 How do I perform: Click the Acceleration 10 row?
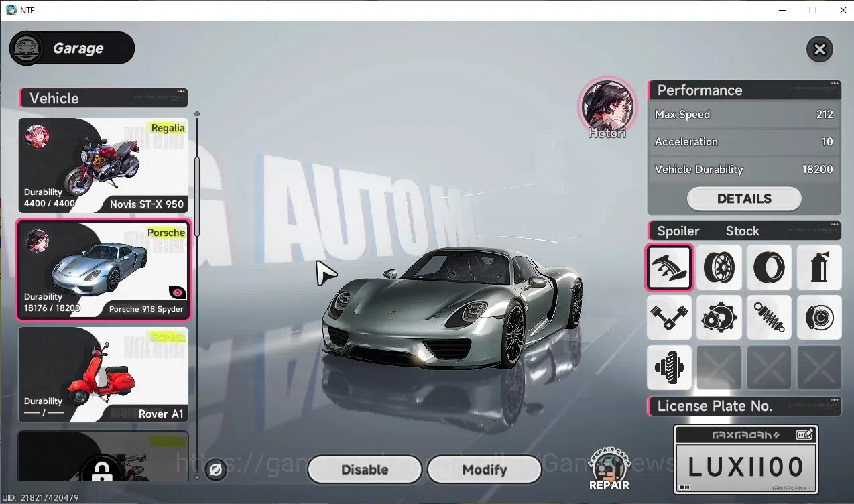pos(744,142)
